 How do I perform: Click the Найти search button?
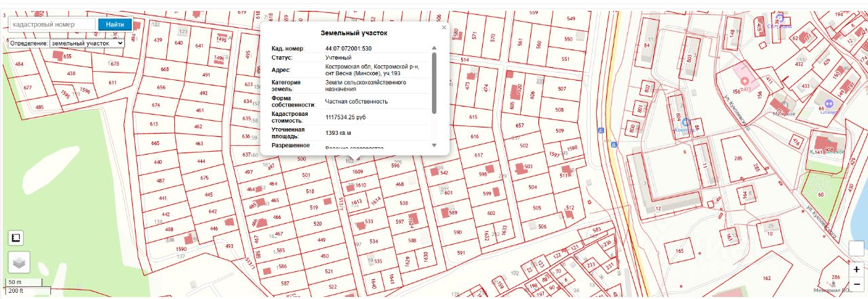tap(115, 24)
